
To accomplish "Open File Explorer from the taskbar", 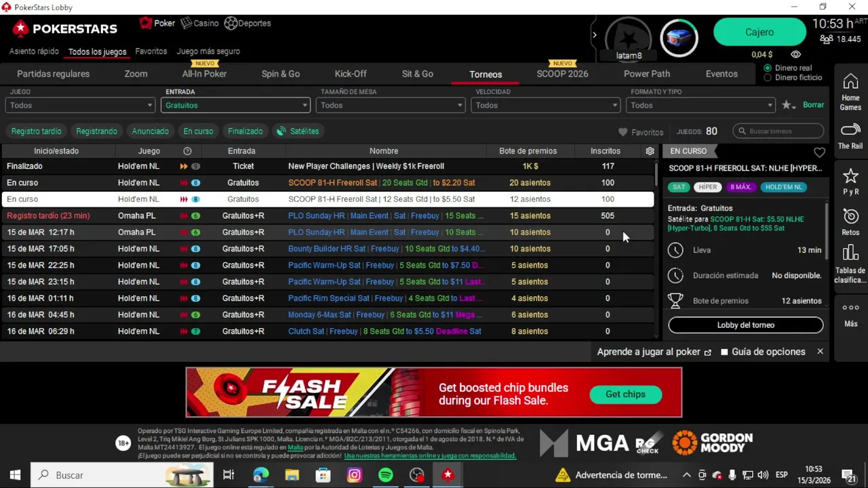I will click(x=292, y=475).
